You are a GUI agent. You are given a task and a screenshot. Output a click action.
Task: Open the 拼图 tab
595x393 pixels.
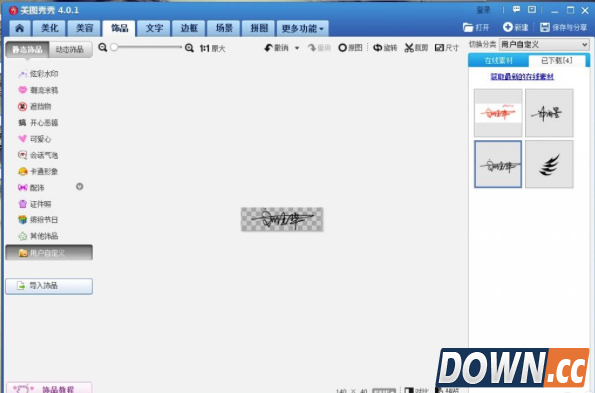259,28
